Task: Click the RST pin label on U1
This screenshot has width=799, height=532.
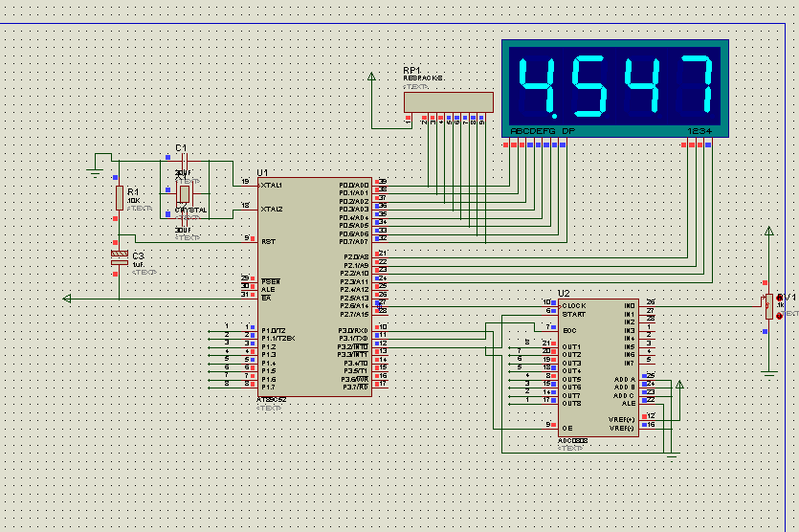Action: click(x=268, y=241)
